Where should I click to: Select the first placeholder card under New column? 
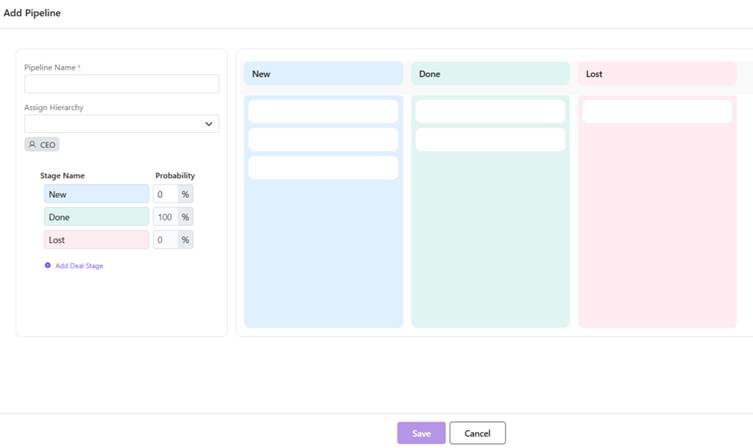click(323, 111)
